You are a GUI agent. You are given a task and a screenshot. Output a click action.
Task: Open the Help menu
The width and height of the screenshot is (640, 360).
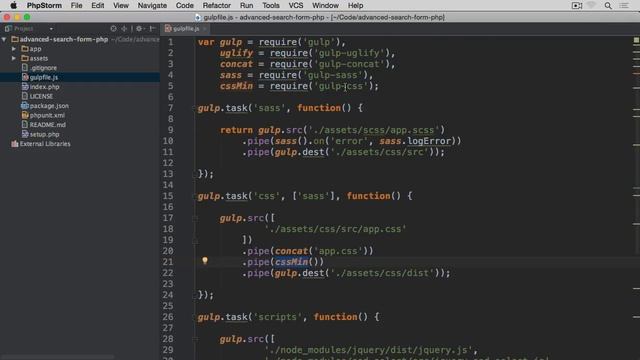(355, 5)
